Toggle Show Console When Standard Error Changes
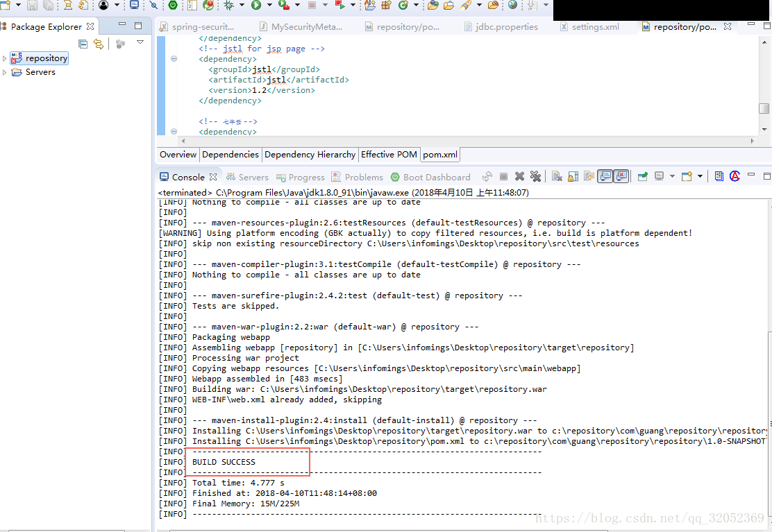This screenshot has width=772, height=532. (622, 176)
